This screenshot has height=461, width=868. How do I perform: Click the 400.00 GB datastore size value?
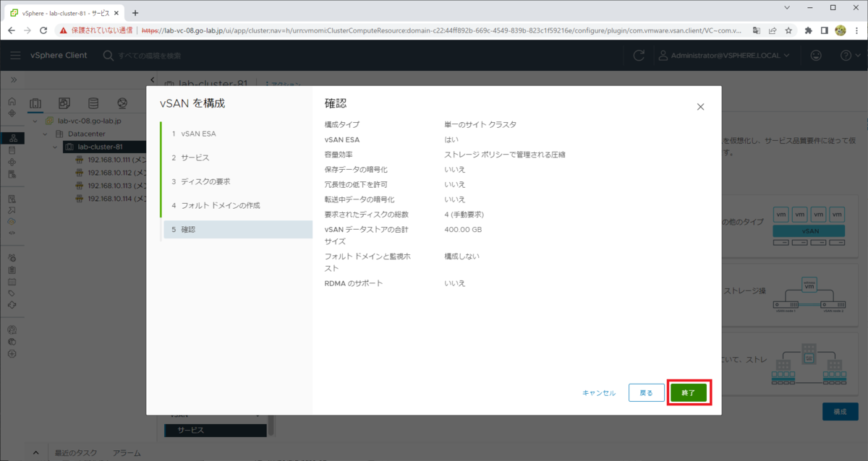pyautogui.click(x=463, y=229)
